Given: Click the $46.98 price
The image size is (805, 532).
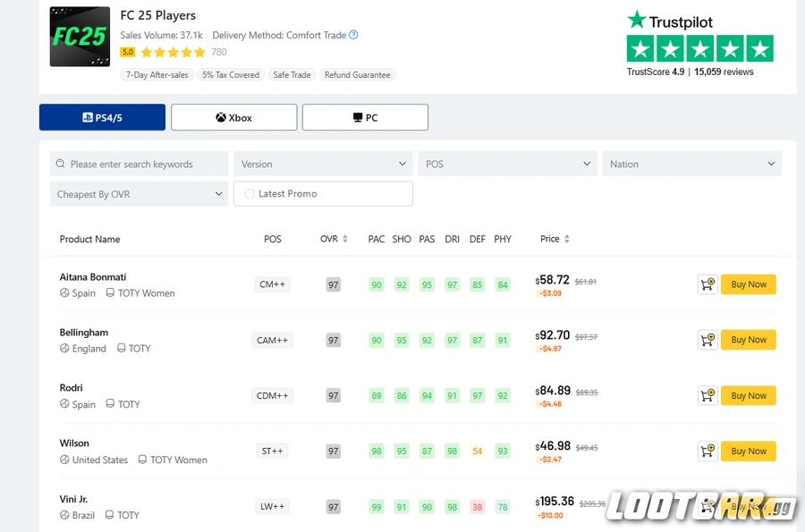Looking at the screenshot, I should [x=553, y=446].
